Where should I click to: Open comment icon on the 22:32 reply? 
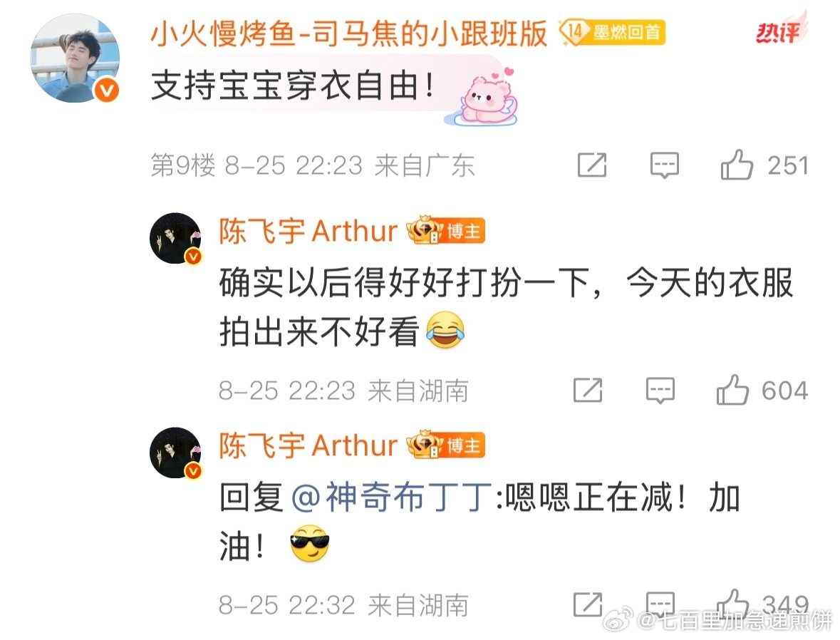pos(660,604)
